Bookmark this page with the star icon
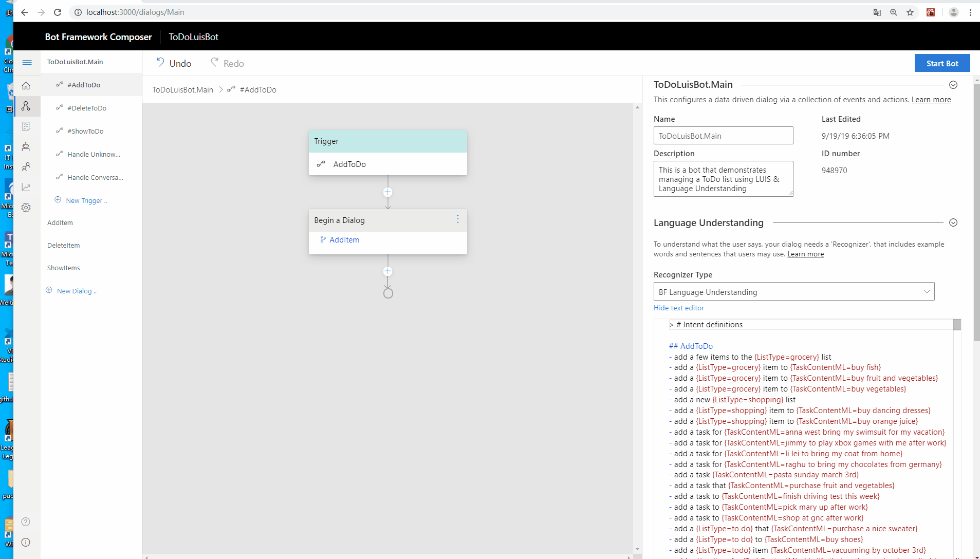The width and height of the screenshot is (980, 559). (x=910, y=12)
